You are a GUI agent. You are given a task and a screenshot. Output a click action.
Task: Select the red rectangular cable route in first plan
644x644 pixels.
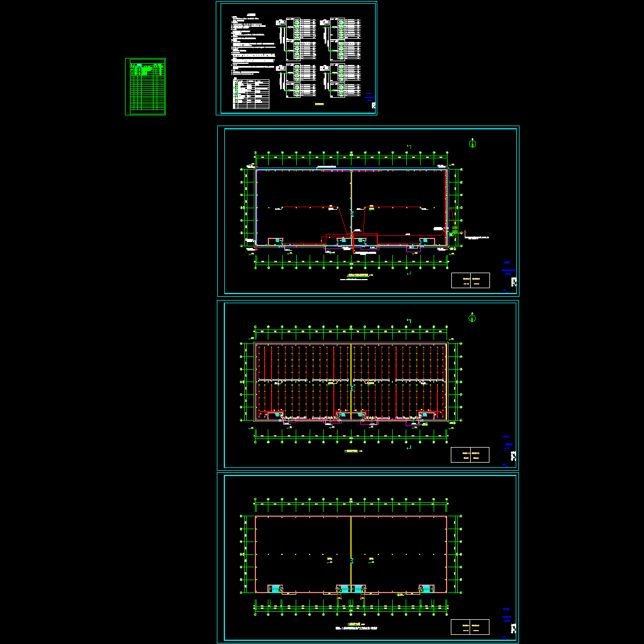pyautogui.click(x=365, y=235)
